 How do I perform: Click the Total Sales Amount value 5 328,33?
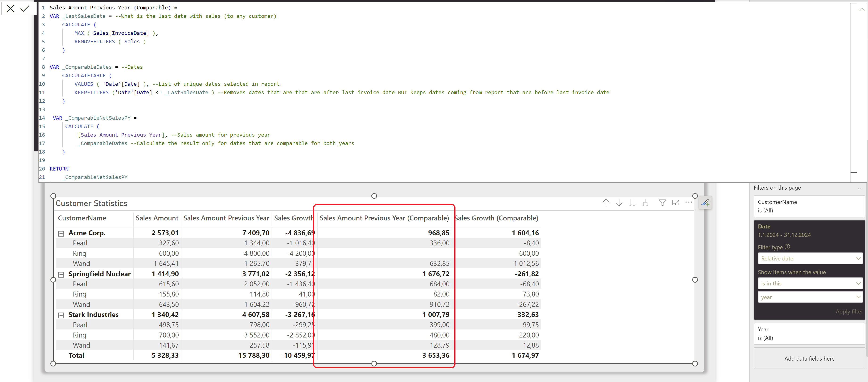coord(165,355)
